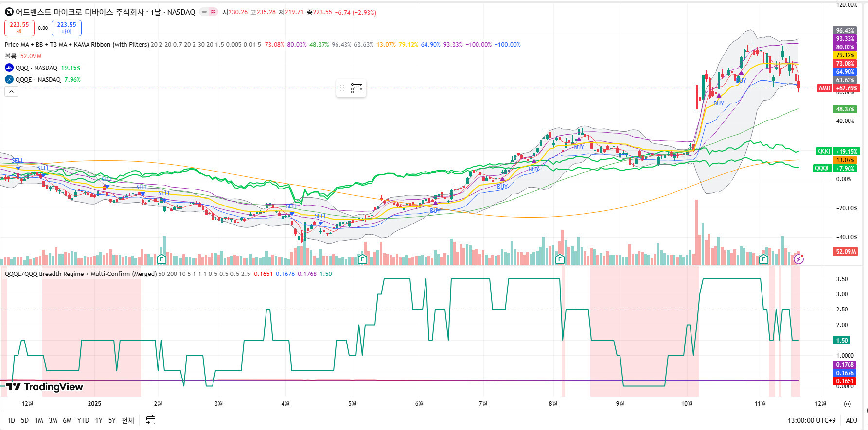868x430 pixels.
Task: Click the 64.90% blue scale label
Action: point(845,72)
